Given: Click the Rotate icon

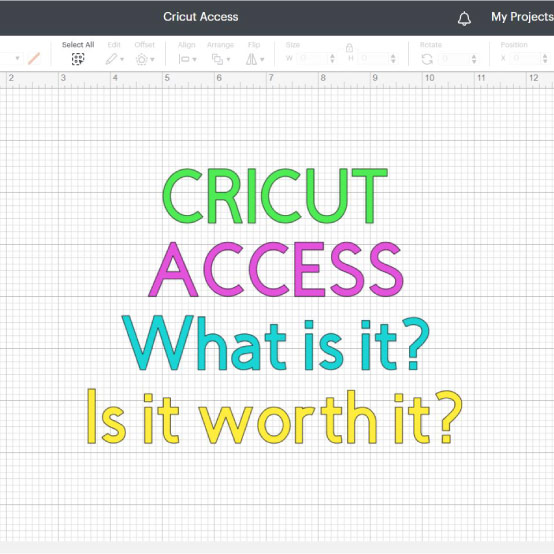Looking at the screenshot, I should click(x=427, y=59).
